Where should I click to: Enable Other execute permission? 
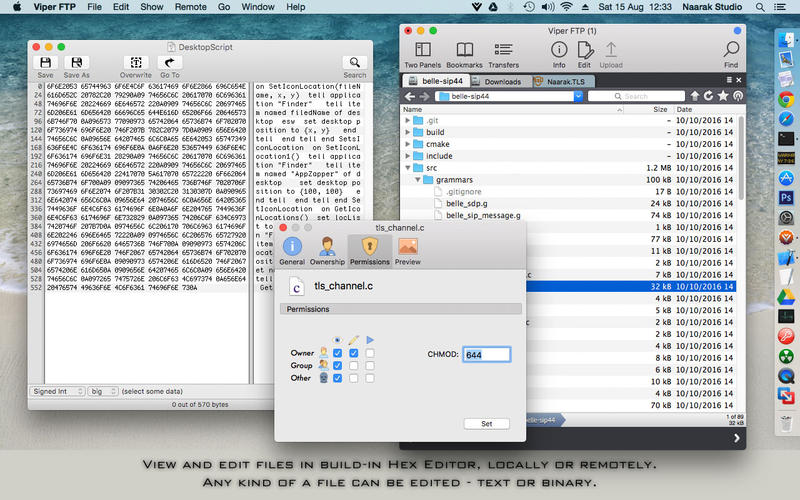370,378
